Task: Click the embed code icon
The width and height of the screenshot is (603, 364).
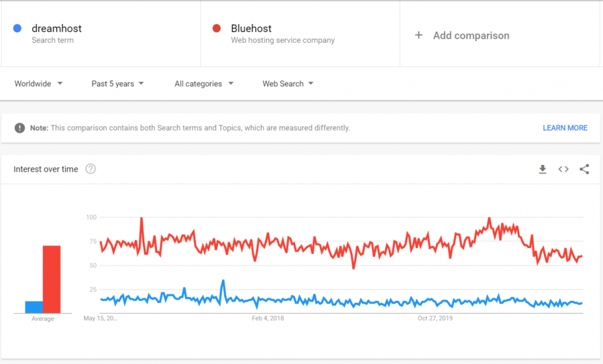Action: pos(564,170)
